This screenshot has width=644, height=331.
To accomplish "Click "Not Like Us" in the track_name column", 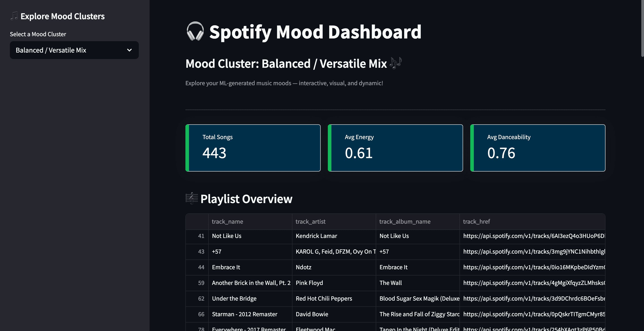I will pos(250,236).
